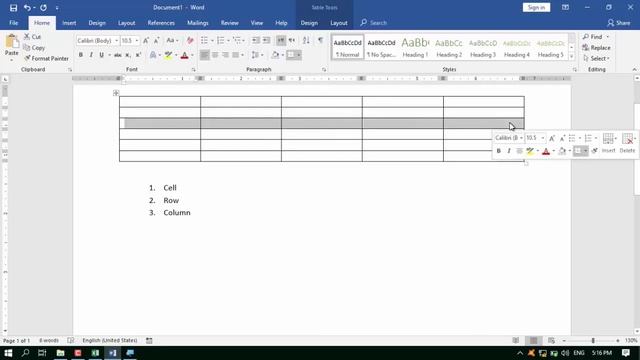The width and height of the screenshot is (640, 360).
Task: Decrease indent in Paragraph group
Action: (x=256, y=40)
